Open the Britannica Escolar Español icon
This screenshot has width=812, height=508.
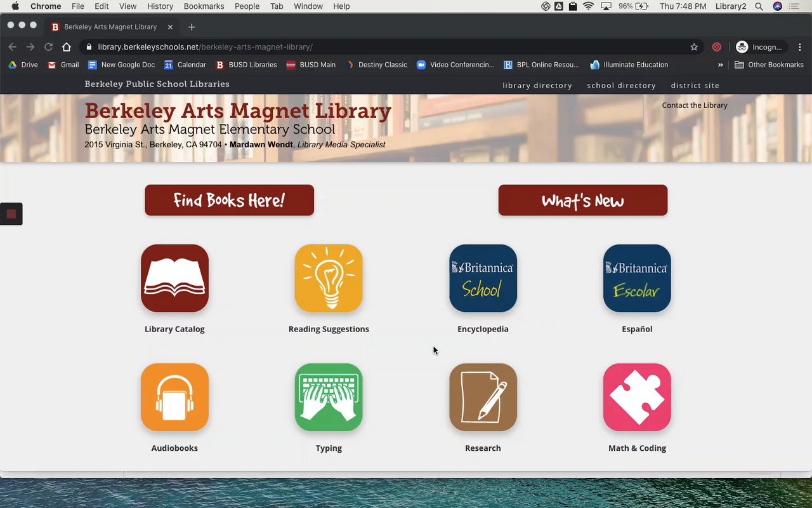click(637, 278)
